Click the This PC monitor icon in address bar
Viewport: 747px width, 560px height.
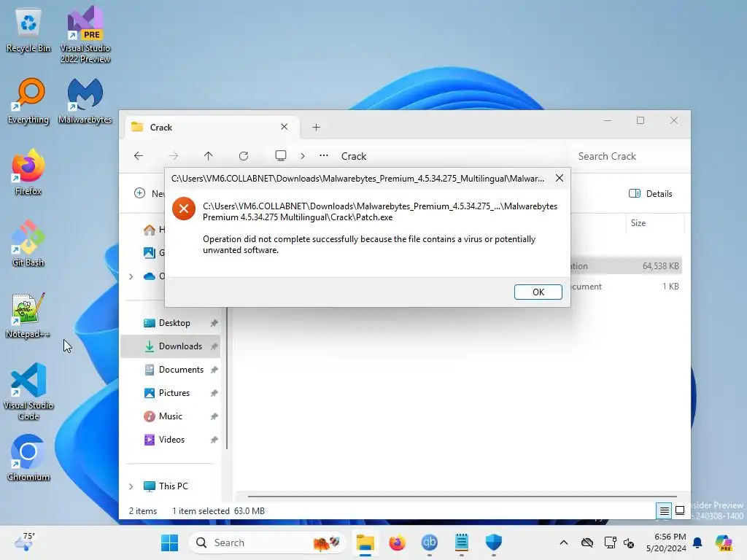[x=281, y=156]
